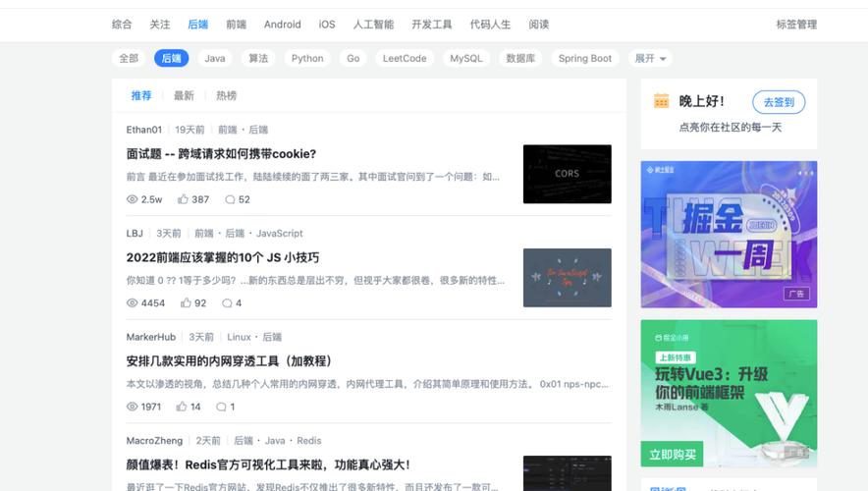Image resolution: width=868 pixels, height=491 pixels.
Task: Click the 去签到 check-in button
Action: tap(779, 102)
